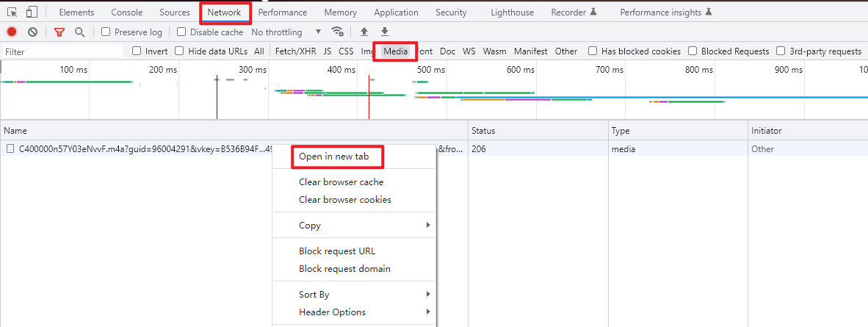Open network conditions wifi-gear icon

click(x=338, y=32)
